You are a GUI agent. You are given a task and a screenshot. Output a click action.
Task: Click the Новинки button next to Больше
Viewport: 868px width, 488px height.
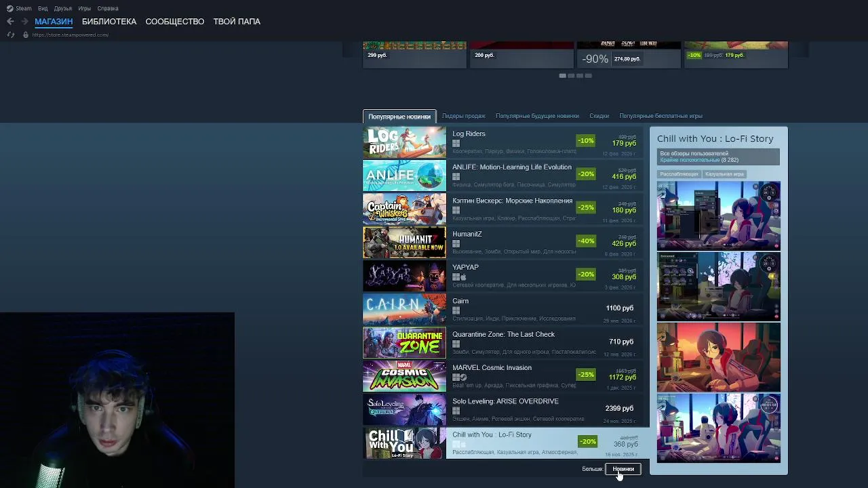623,469
